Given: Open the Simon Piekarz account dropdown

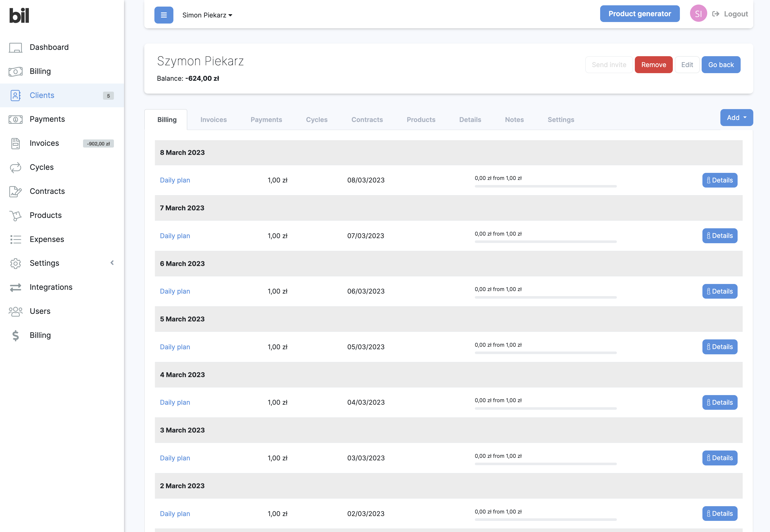Looking at the screenshot, I should point(207,15).
